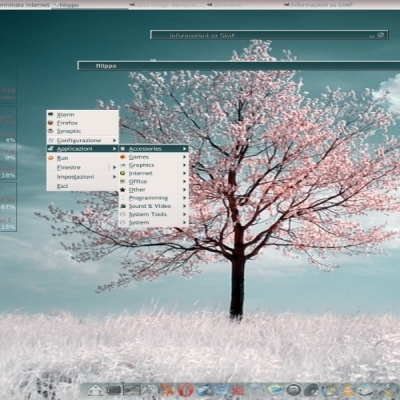This screenshot has height=400, width=400.
Task: Open the grey round bubble icon in the dock
Action: [294, 390]
